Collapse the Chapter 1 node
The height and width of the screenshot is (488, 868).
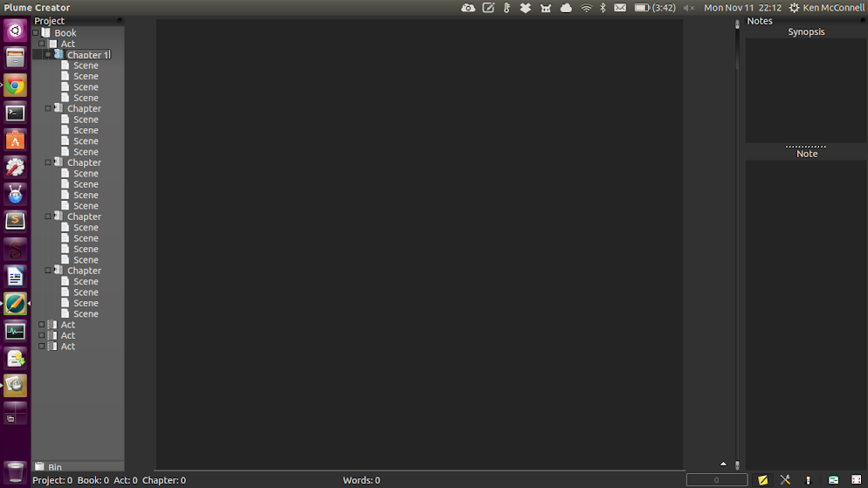[48, 54]
